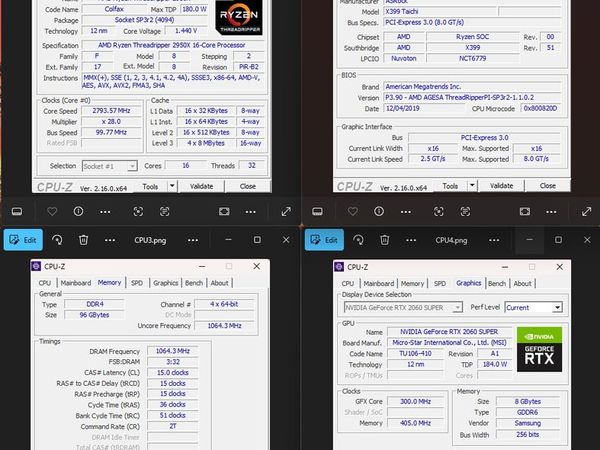This screenshot has width=600, height=450.
Task: Favorite the X399 Taichi mainboard image
Action: (352, 211)
